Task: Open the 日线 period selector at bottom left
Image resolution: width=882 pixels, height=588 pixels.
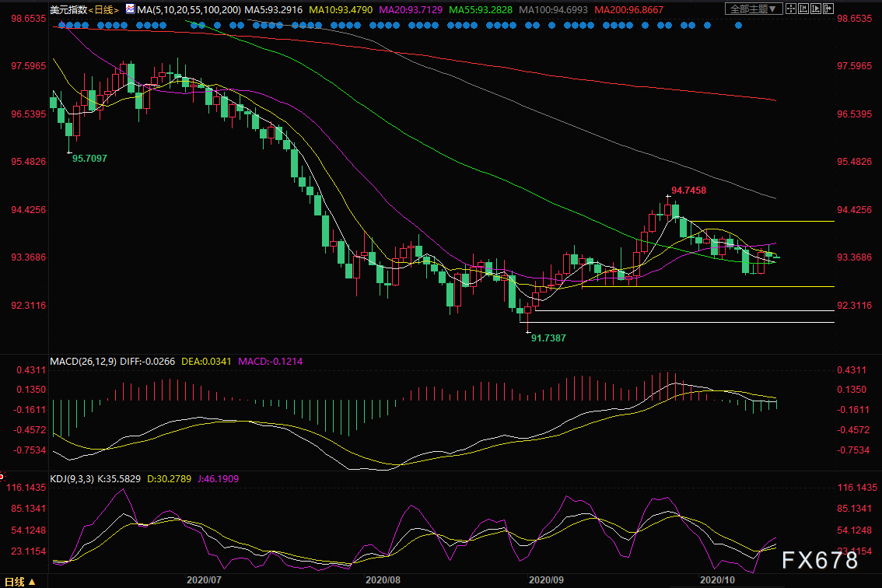Action: (x=20, y=582)
